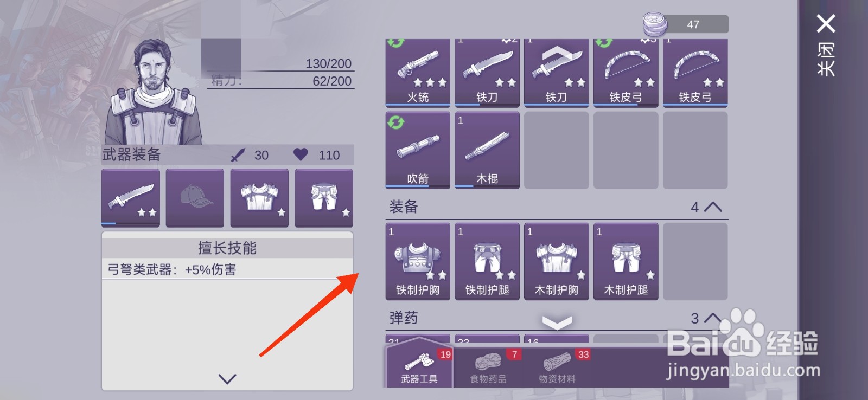Select the 火铳 firearm in inventory
This screenshot has height=400, width=868.
tap(418, 73)
